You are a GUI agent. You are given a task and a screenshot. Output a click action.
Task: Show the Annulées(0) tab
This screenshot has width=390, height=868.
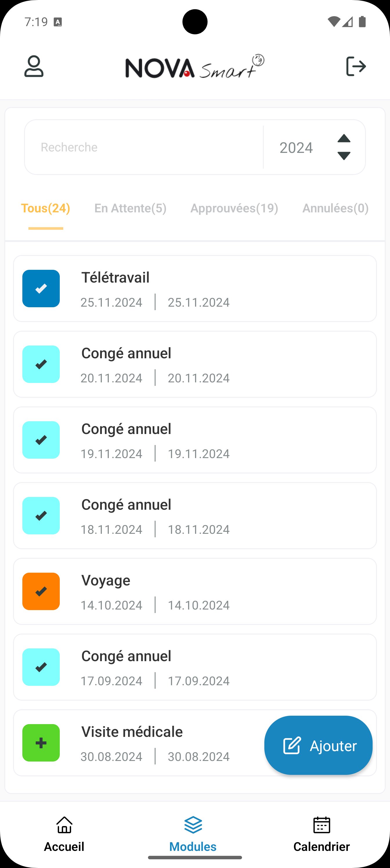pyautogui.click(x=335, y=208)
